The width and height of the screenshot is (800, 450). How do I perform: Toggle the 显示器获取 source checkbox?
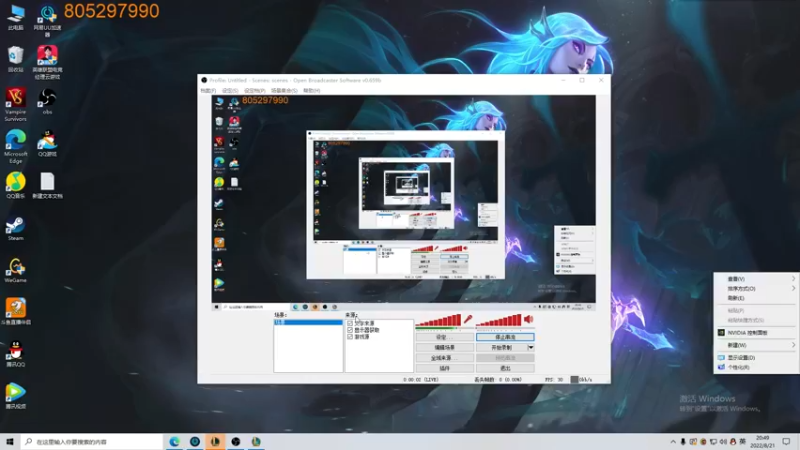pos(350,330)
